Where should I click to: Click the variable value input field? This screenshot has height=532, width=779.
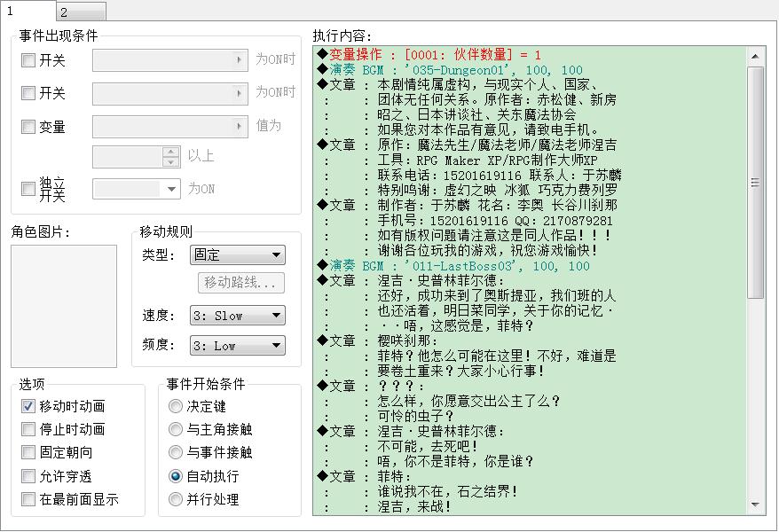click(128, 157)
